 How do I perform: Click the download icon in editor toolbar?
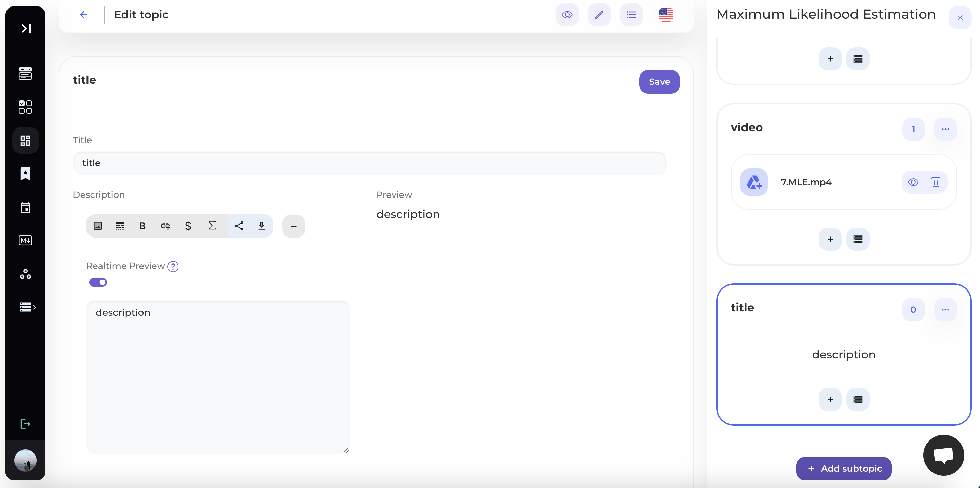click(x=262, y=226)
